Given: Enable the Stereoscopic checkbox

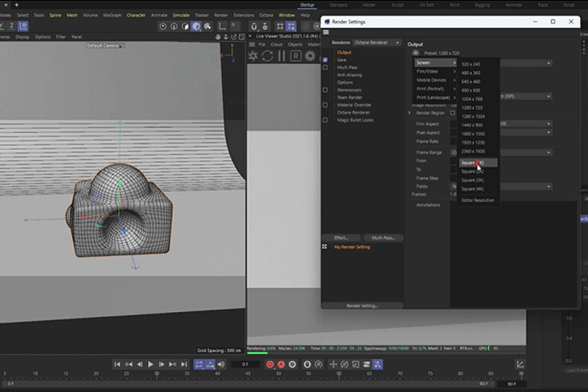Looking at the screenshot, I should (x=325, y=90).
